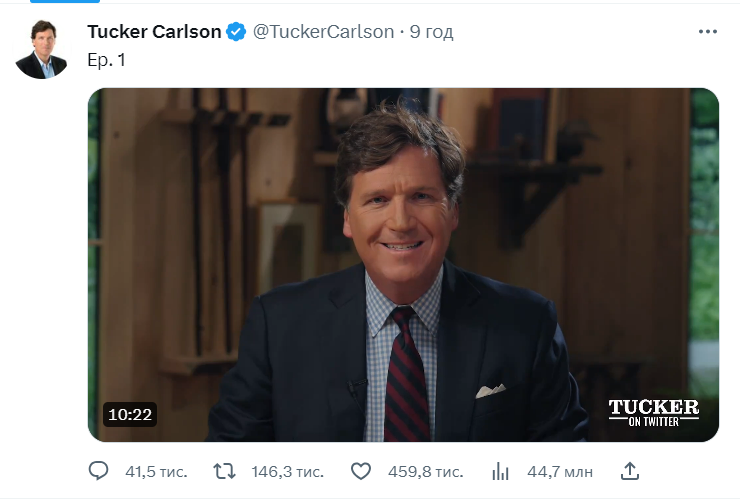The image size is (741, 502).
Task: Play the video by clicking its center
Action: 403,265
